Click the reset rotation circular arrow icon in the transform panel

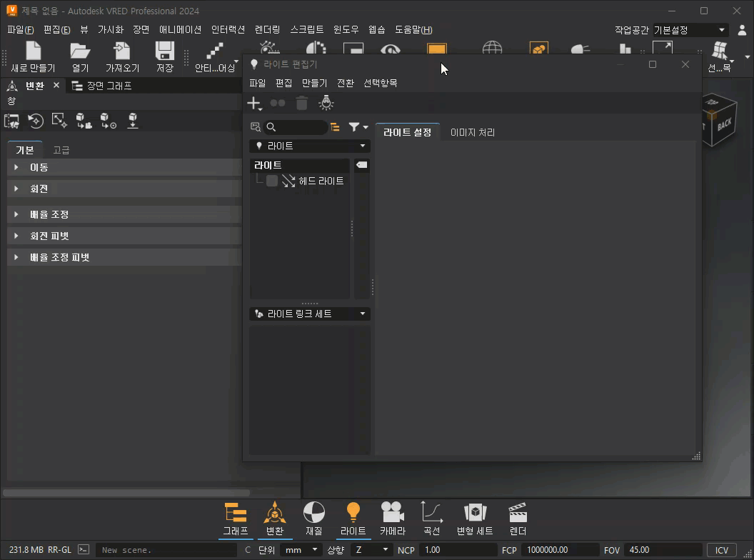pos(36,121)
